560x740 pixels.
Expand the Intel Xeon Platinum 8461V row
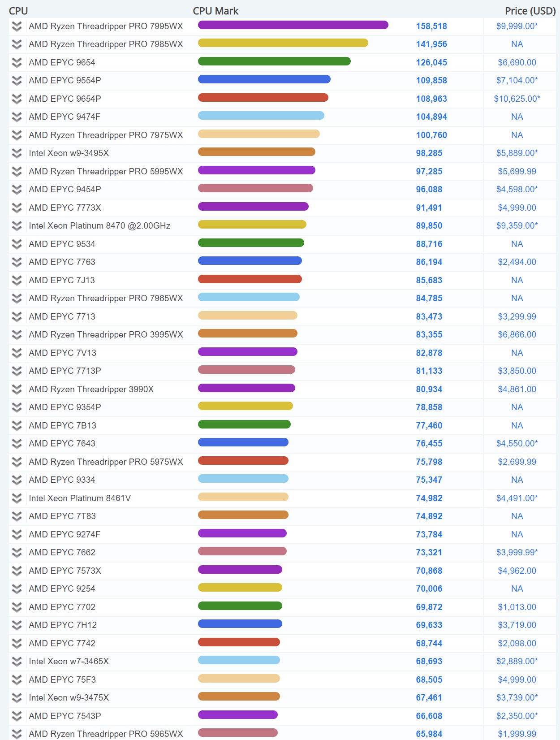click(x=17, y=498)
